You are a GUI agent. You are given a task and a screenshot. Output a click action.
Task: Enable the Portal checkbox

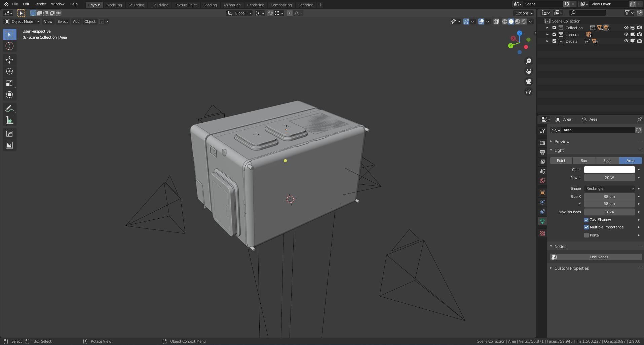(x=586, y=235)
